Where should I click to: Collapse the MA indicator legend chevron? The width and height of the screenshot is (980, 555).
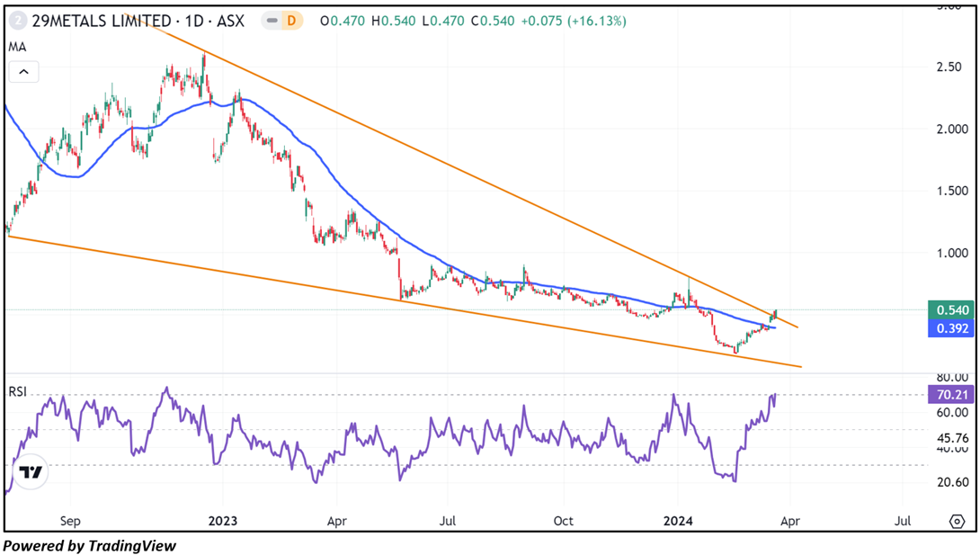pyautogui.click(x=23, y=72)
